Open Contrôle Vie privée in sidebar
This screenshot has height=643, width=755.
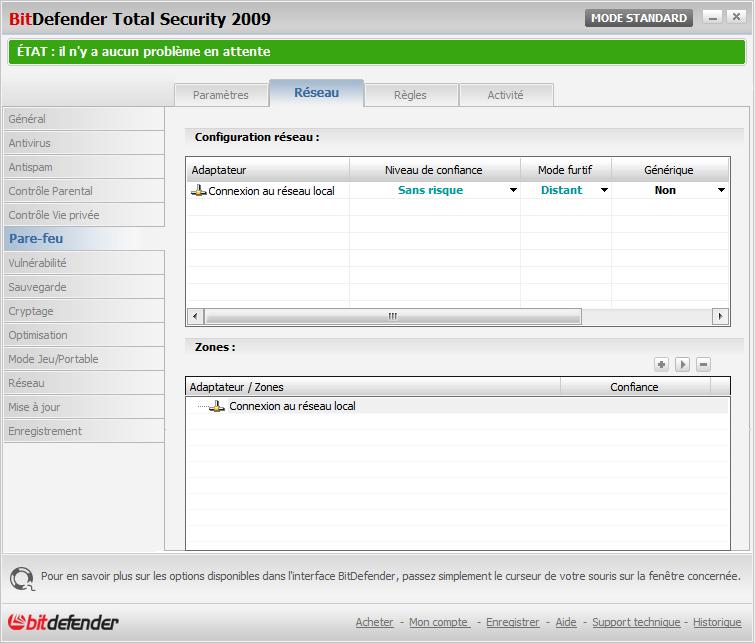pos(84,215)
